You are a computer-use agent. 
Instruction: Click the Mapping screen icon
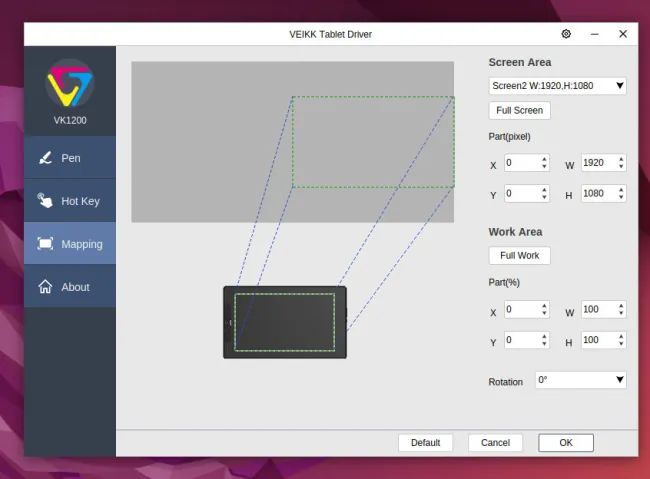[x=45, y=244]
